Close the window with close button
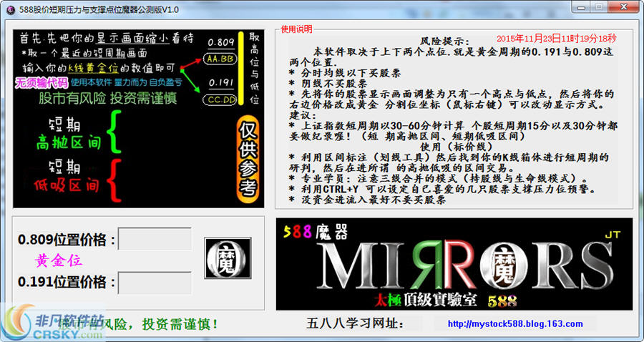This screenshot has width=644, height=342. click(x=624, y=6)
